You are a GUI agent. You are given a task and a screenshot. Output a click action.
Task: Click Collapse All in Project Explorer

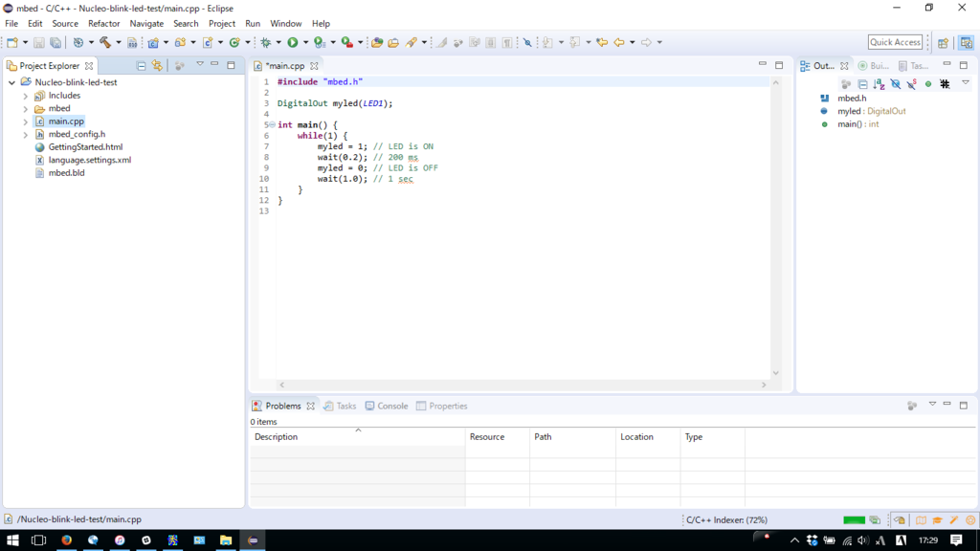[142, 66]
